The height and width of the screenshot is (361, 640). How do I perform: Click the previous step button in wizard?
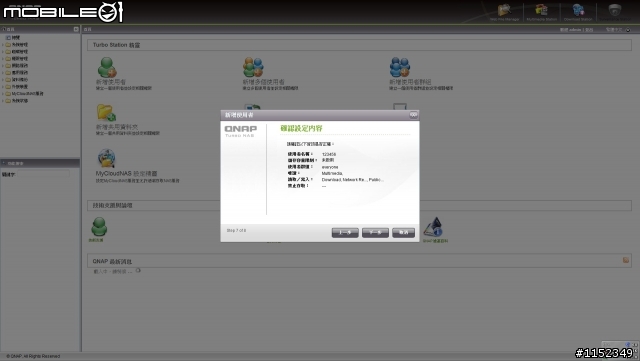pos(345,233)
